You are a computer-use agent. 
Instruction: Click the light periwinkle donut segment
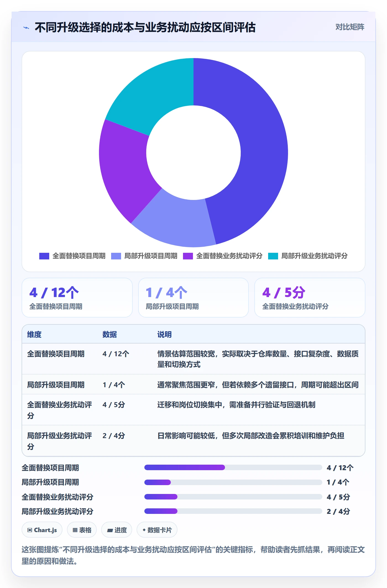tap(177, 221)
